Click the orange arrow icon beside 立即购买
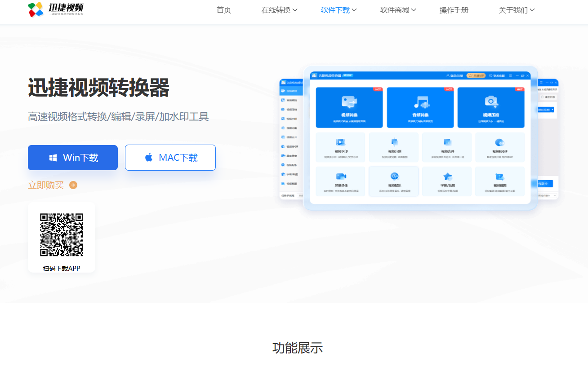Viewport: 588px width, 366px height. coord(73,185)
